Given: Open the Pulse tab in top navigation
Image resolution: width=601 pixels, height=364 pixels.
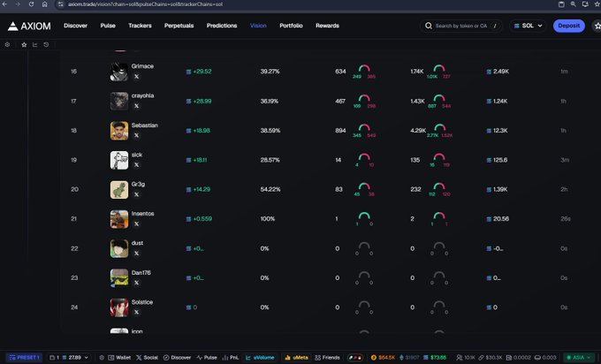Looking at the screenshot, I should click(108, 26).
